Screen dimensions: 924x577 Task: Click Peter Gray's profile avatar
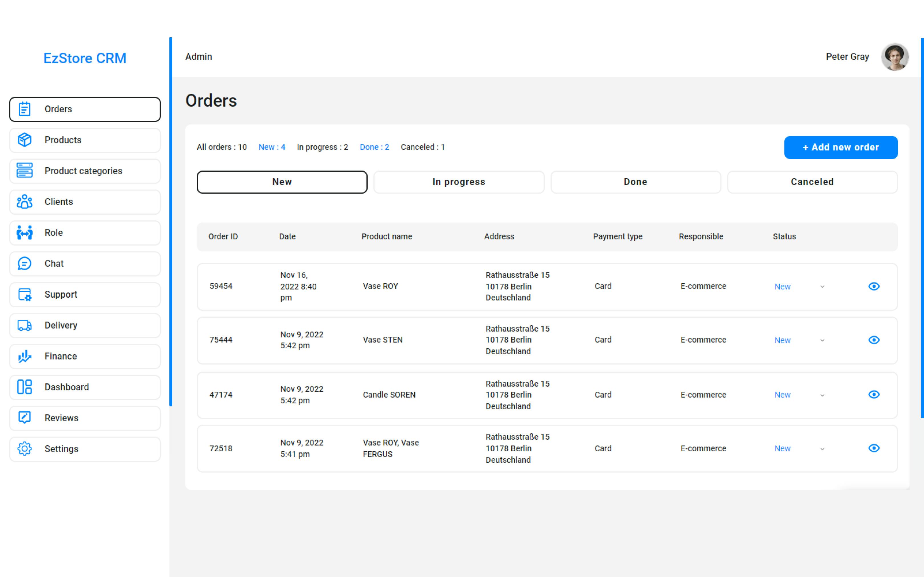click(x=894, y=57)
